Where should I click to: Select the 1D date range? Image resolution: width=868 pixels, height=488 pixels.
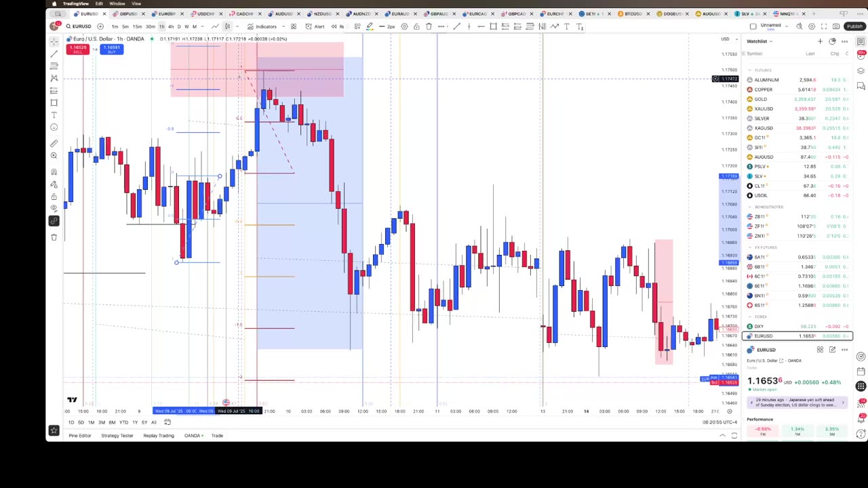coord(71,422)
